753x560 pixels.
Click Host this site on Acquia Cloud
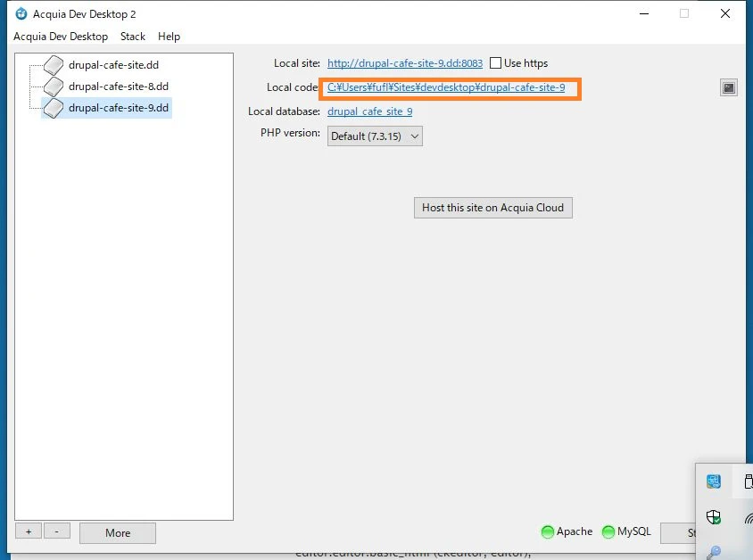pyautogui.click(x=493, y=208)
